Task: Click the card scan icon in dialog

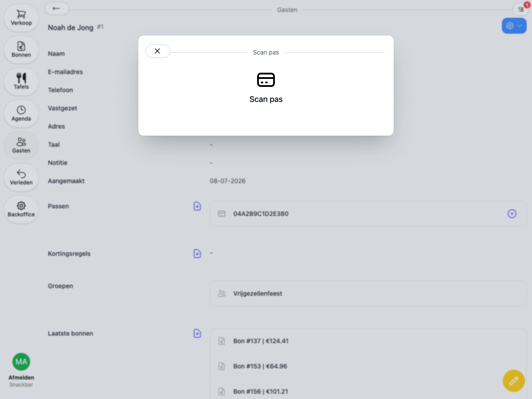Action: click(266, 80)
